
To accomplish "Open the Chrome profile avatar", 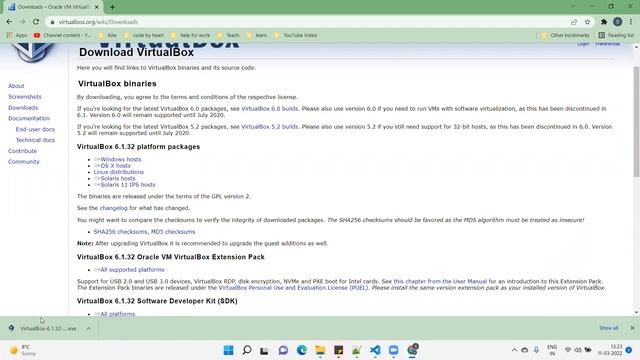I will pos(618,22).
